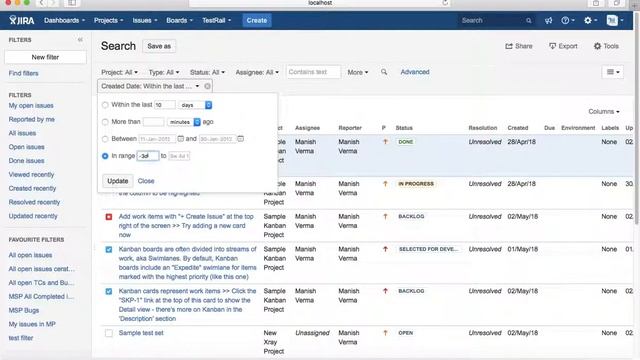Open the Tools gear menu

[606, 46]
